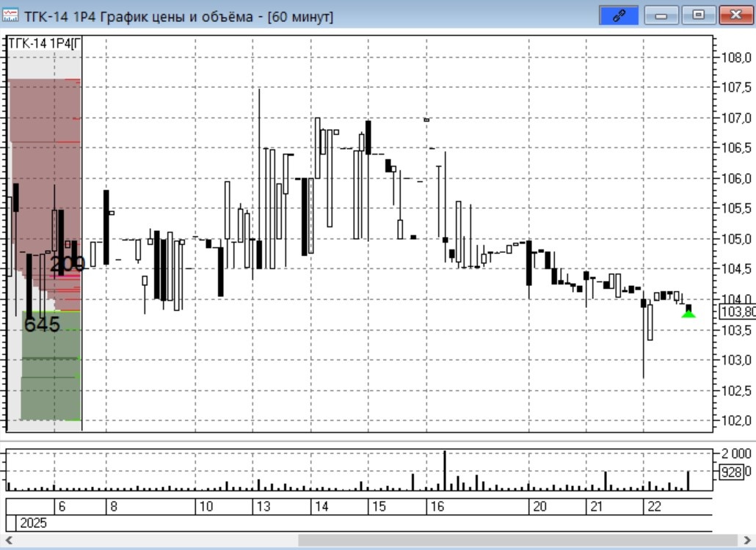Click date label 14 on time axis

tap(321, 507)
